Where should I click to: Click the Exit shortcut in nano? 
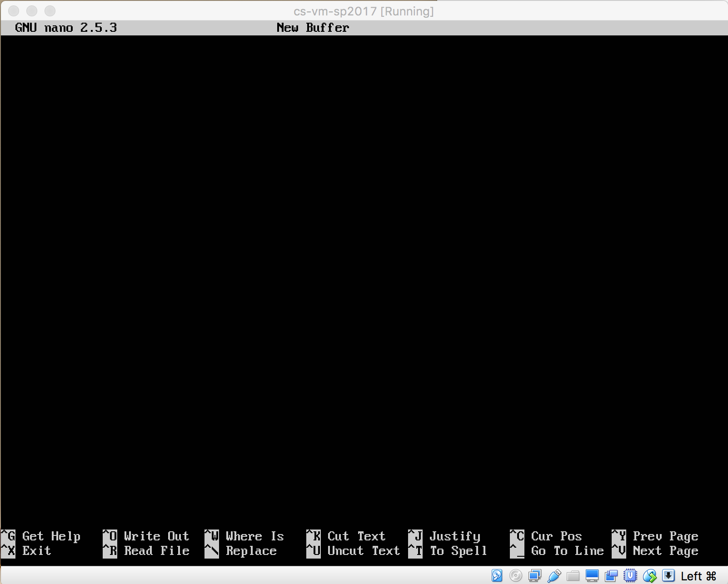(x=36, y=551)
